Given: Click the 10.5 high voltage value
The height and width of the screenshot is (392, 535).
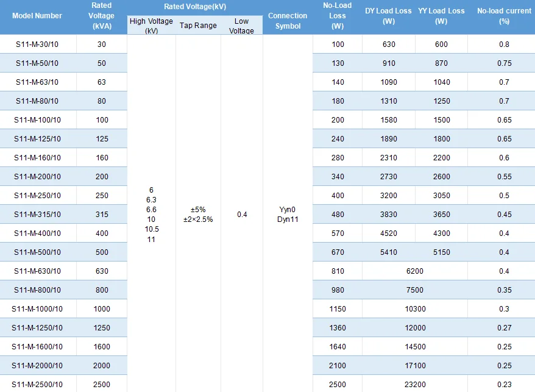Looking at the screenshot, I should coord(152,229).
